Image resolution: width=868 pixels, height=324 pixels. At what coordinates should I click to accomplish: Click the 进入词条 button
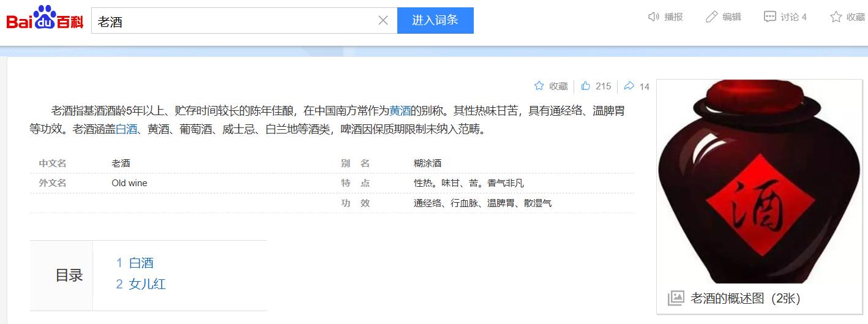coord(435,20)
